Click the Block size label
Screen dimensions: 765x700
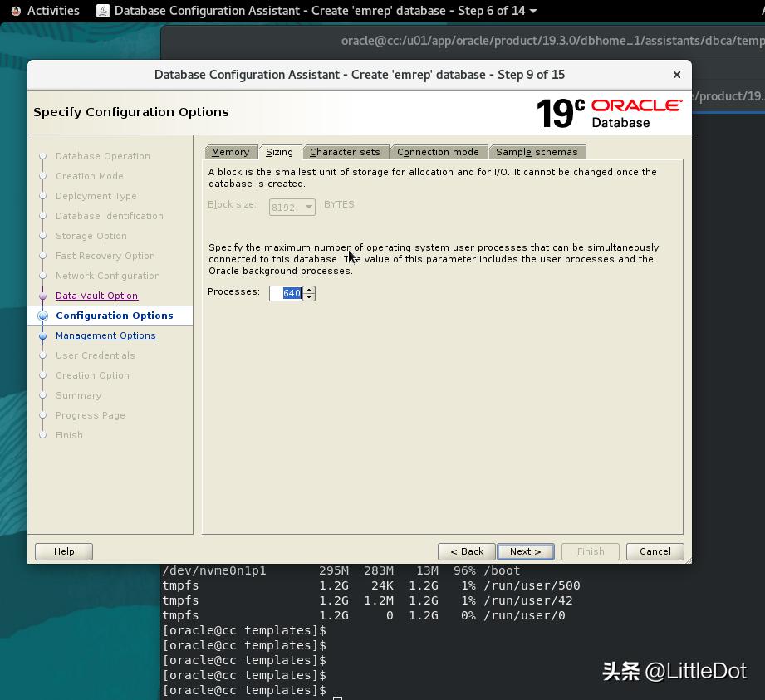pyautogui.click(x=233, y=204)
